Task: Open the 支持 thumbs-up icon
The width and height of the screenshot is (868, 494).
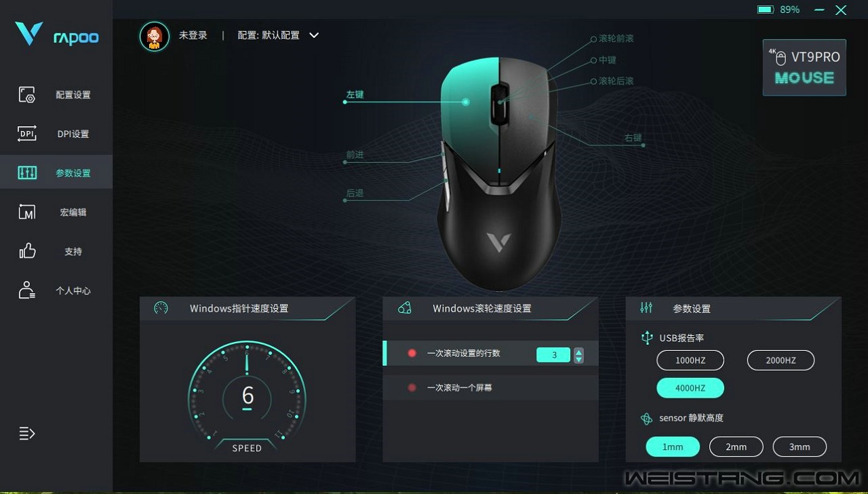Action: click(27, 251)
